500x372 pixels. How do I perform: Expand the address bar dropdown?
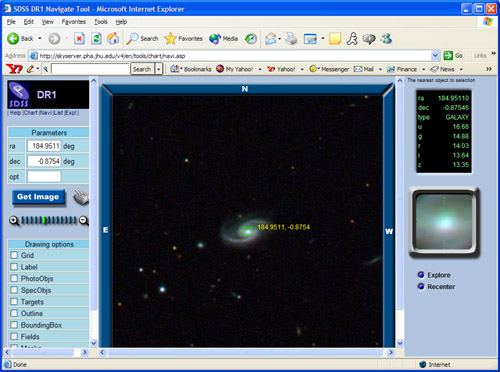pyautogui.click(x=435, y=55)
